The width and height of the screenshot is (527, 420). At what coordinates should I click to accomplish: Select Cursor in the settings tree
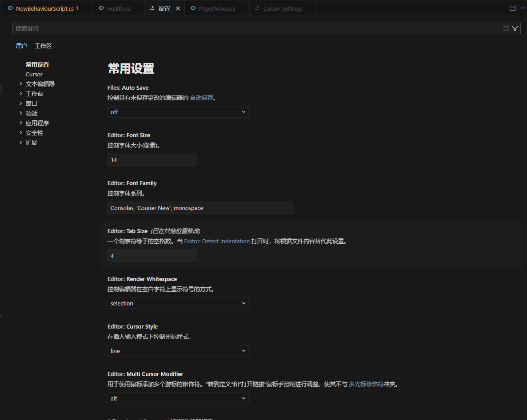[x=34, y=74]
